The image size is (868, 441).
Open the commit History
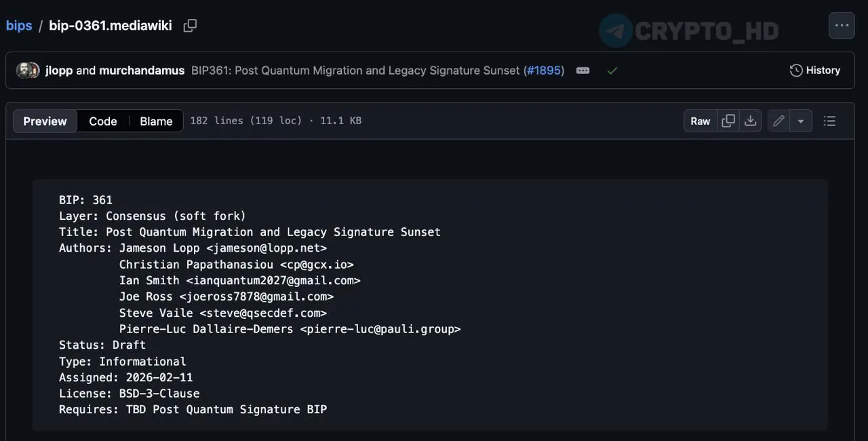coord(815,71)
